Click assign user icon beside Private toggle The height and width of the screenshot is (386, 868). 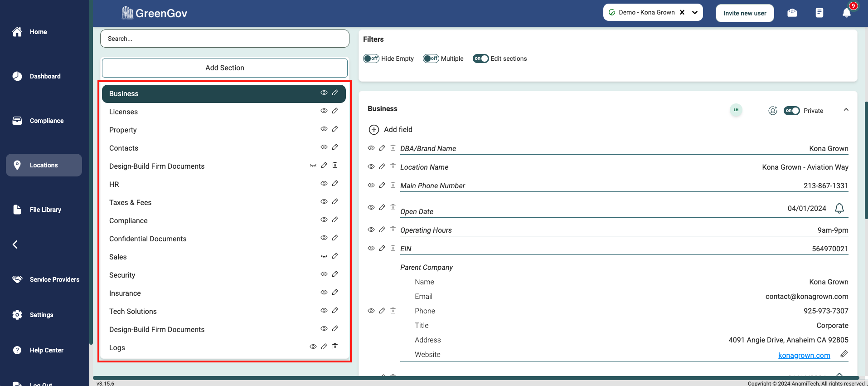pos(772,111)
